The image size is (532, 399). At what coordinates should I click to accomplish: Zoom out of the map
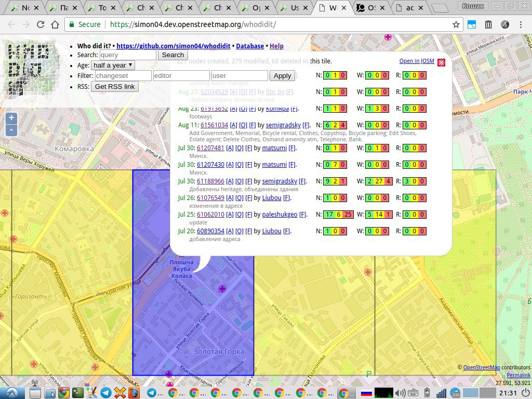pos(11,130)
